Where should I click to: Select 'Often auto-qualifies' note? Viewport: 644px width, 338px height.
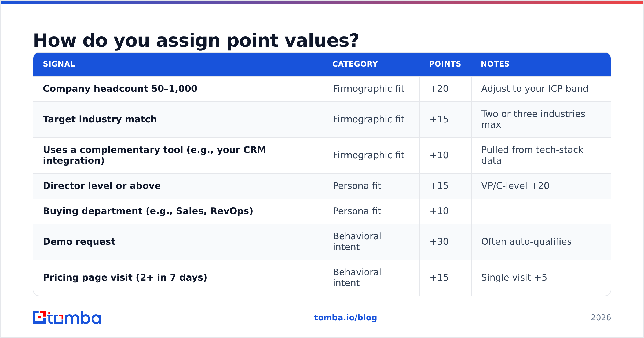click(x=526, y=242)
